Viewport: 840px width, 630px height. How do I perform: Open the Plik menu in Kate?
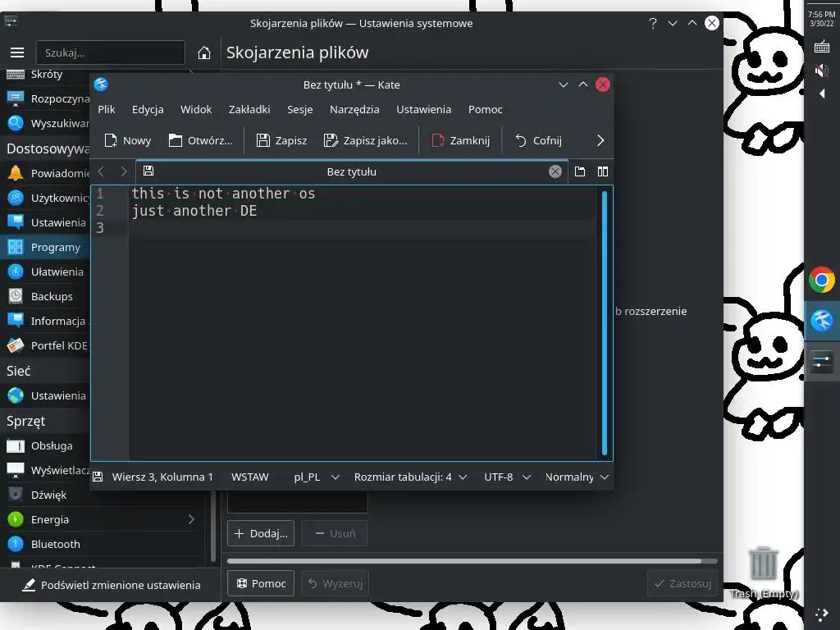[107, 109]
